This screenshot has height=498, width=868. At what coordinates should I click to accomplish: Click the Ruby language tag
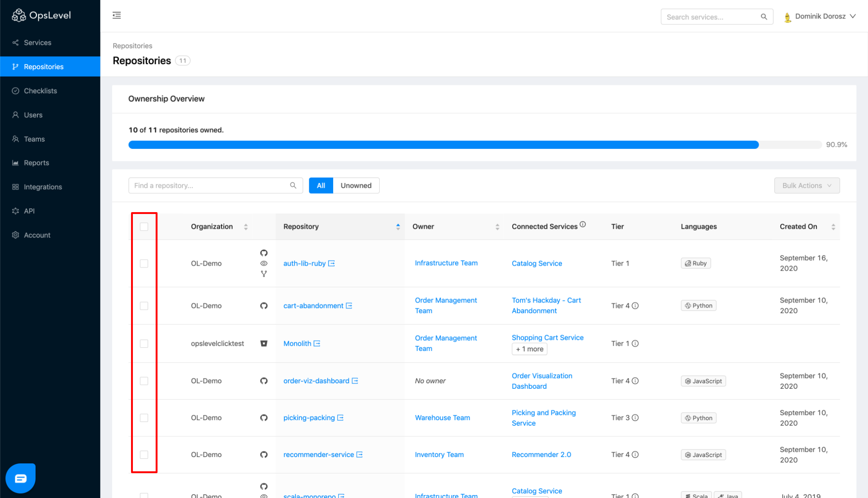click(695, 263)
